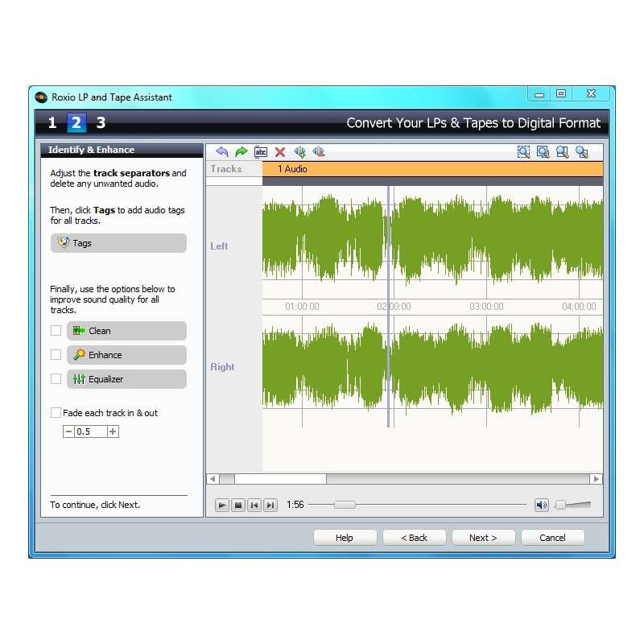Jump to step 3 of the wizard

pyautogui.click(x=101, y=123)
